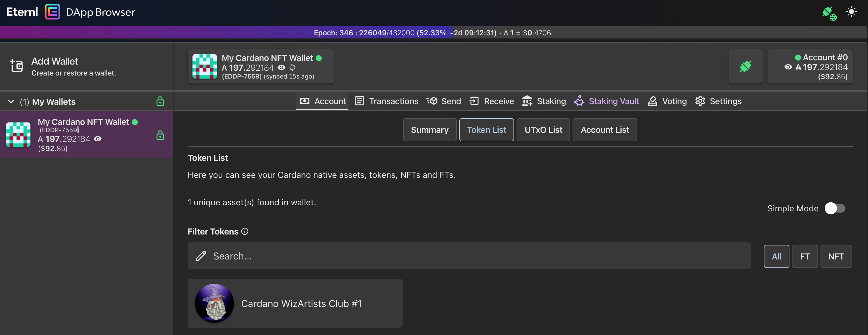Click "1 unique asset(s) found in wallet." text
868x335 pixels.
[252, 202]
